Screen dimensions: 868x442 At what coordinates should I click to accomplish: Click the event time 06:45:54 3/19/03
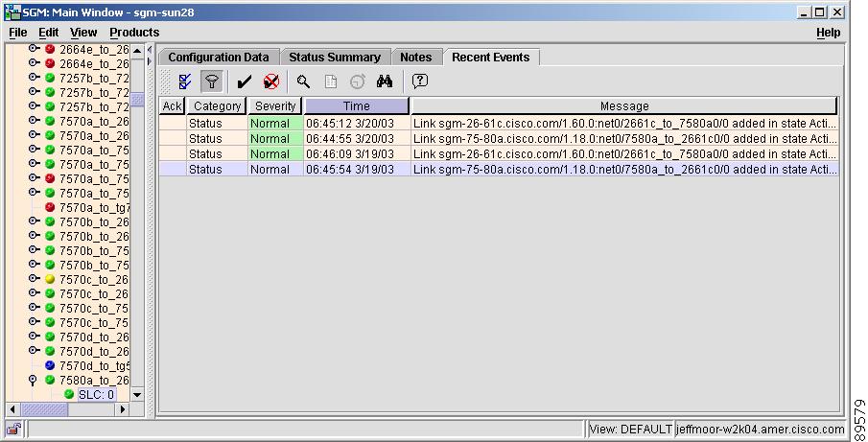[350, 170]
